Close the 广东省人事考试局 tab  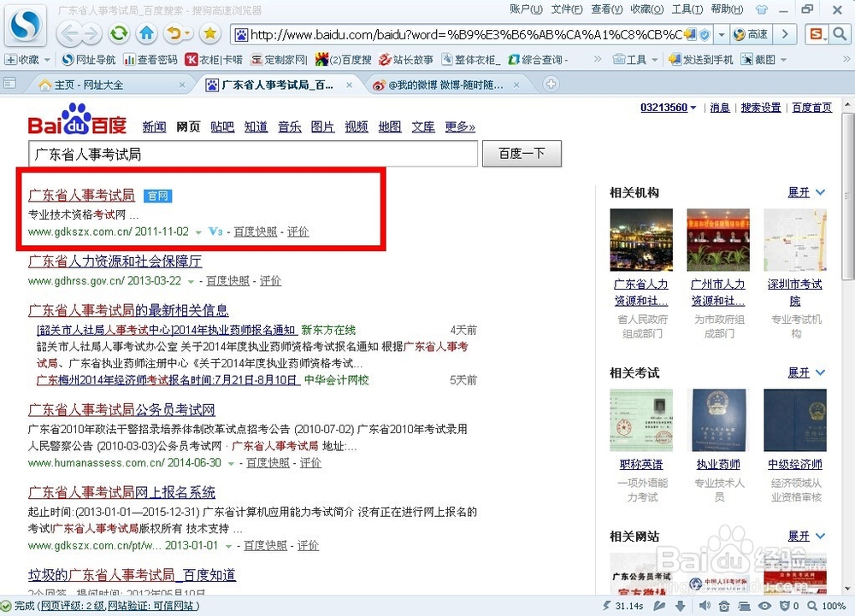click(x=349, y=85)
